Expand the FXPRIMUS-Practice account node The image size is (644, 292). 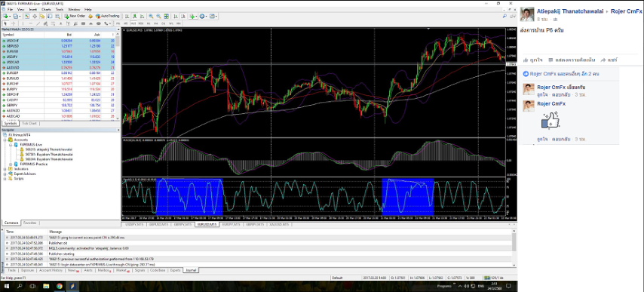pos(11,164)
